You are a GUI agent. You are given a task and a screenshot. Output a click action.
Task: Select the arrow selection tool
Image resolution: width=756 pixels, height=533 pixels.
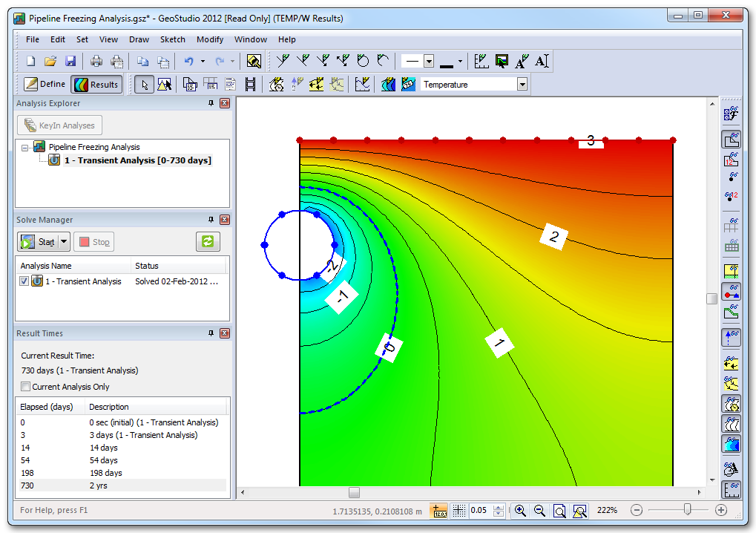[x=145, y=85]
